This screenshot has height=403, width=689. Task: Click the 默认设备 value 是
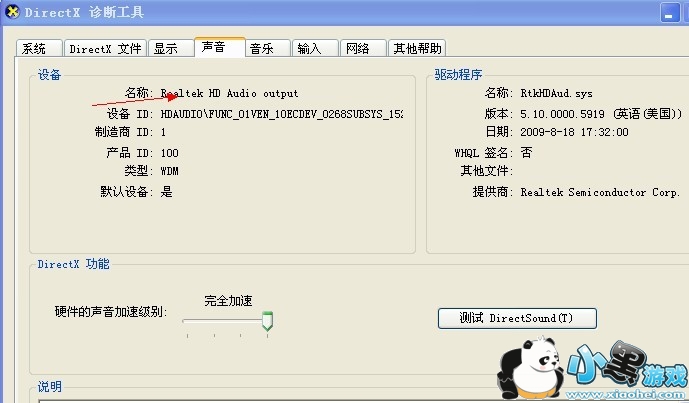[x=166, y=192]
